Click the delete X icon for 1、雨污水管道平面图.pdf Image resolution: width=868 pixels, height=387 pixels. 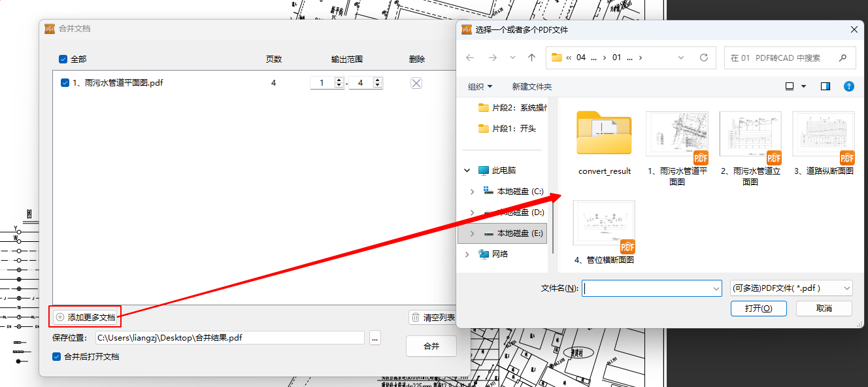pos(416,83)
